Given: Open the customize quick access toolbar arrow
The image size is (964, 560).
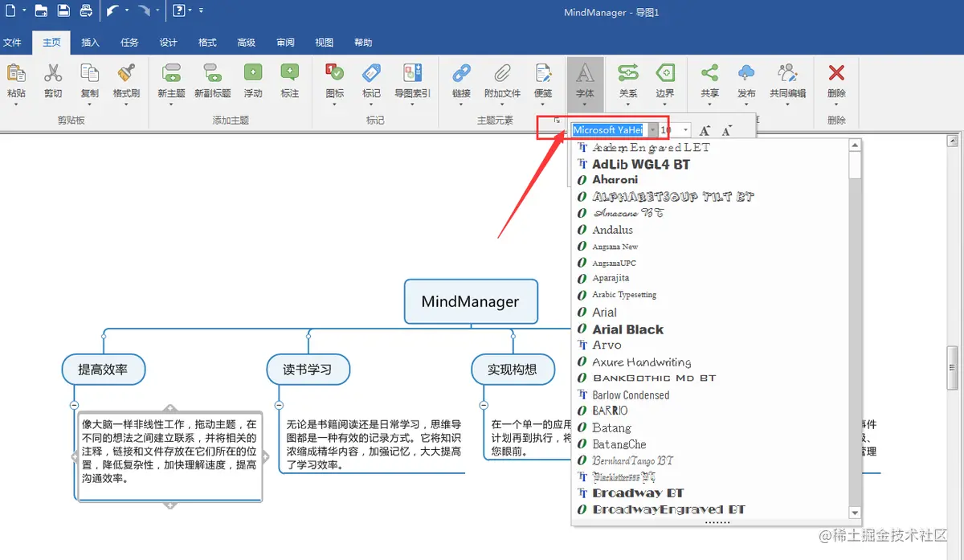Looking at the screenshot, I should [200, 11].
